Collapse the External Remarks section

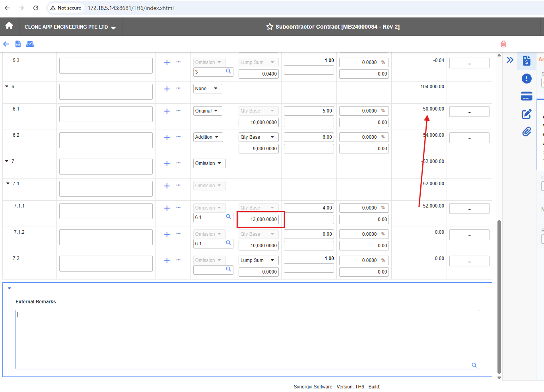coord(10,288)
